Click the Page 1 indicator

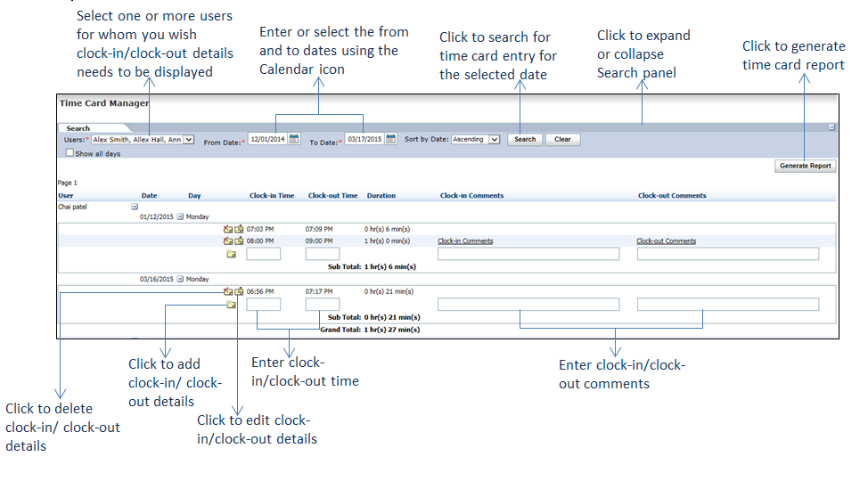coord(68,183)
